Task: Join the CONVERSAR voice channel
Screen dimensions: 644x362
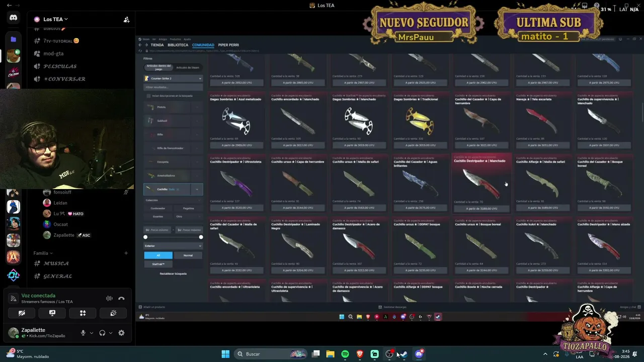Action: pos(64,79)
